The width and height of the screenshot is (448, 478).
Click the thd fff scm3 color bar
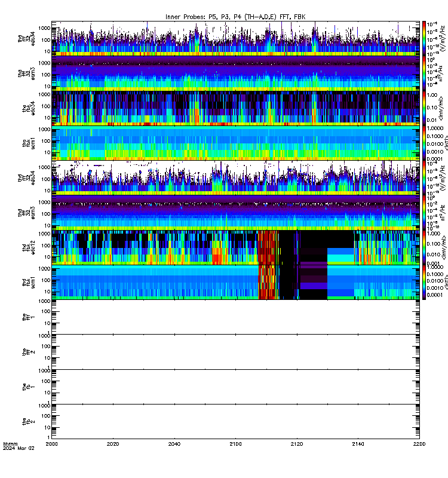click(x=424, y=213)
